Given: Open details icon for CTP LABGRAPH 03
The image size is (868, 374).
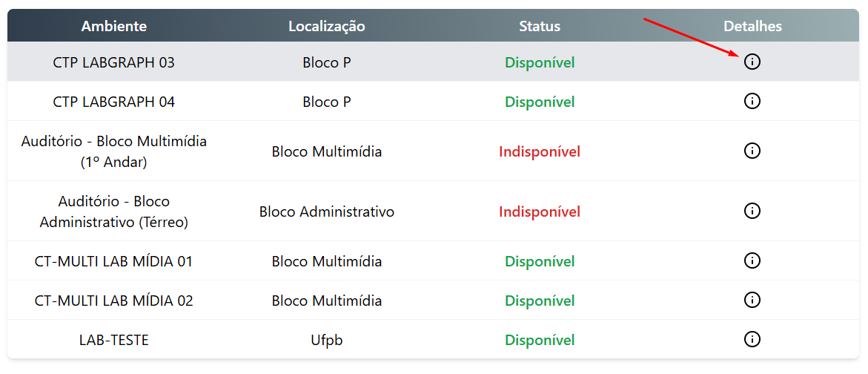Looking at the screenshot, I should point(752,62).
